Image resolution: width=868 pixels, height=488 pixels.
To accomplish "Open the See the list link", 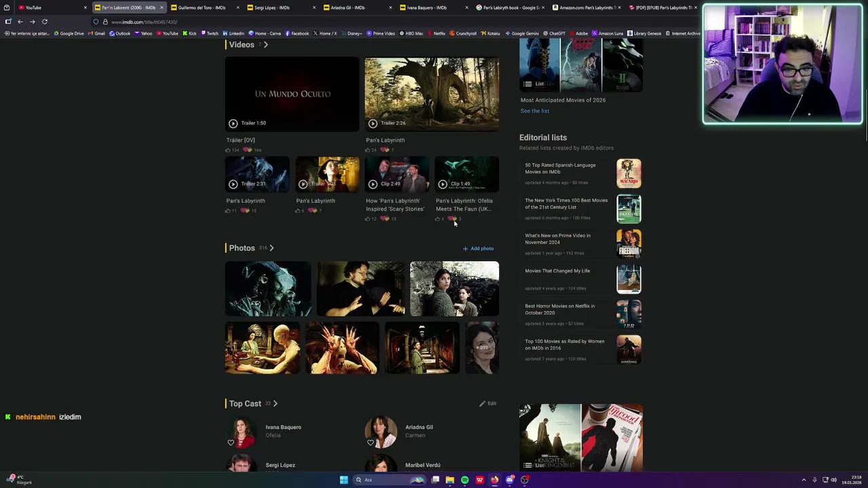I will (535, 111).
